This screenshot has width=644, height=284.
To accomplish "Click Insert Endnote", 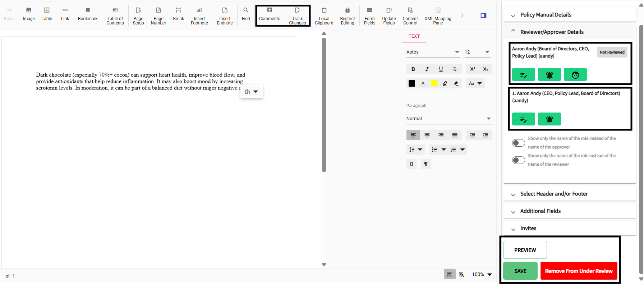I will coord(225,16).
